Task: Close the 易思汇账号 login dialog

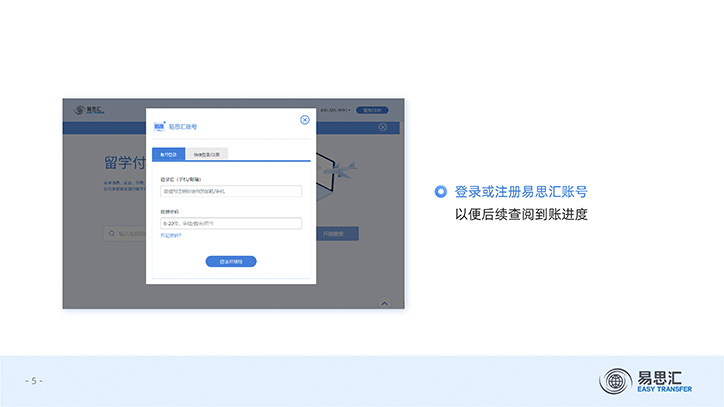Action: point(305,120)
